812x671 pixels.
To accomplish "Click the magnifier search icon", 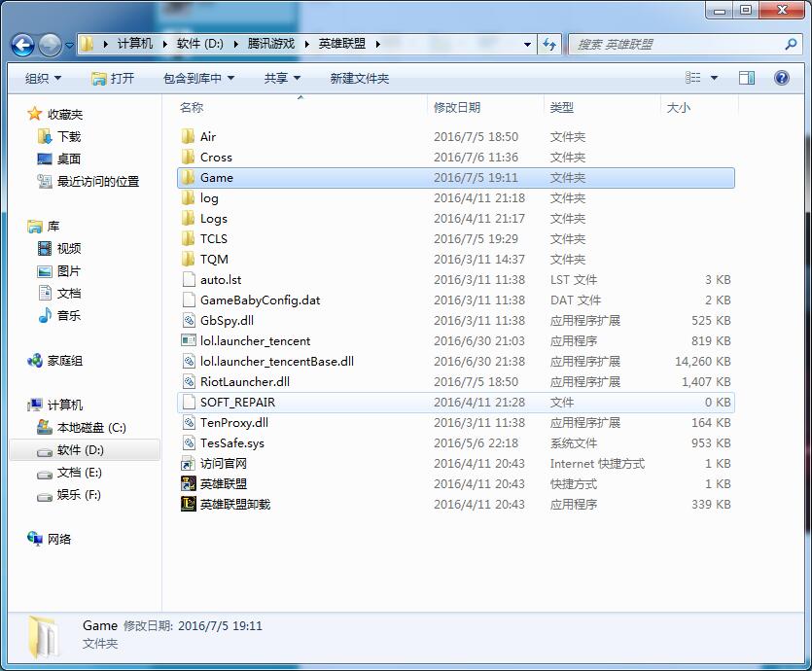I will 791,45.
